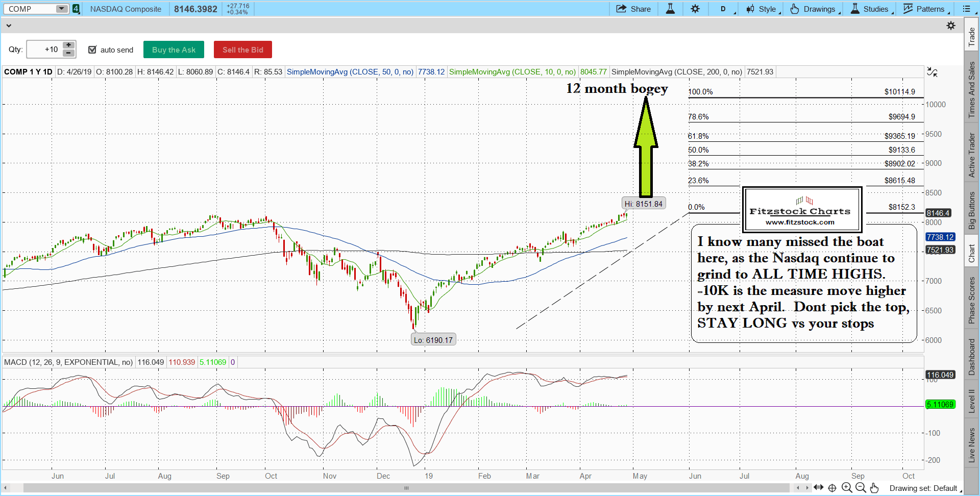
Task: Increase quantity with the plus stepper
Action: [x=68, y=45]
